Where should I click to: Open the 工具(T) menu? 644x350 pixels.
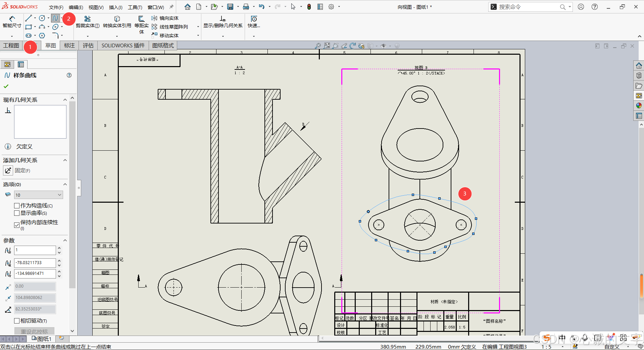click(135, 7)
